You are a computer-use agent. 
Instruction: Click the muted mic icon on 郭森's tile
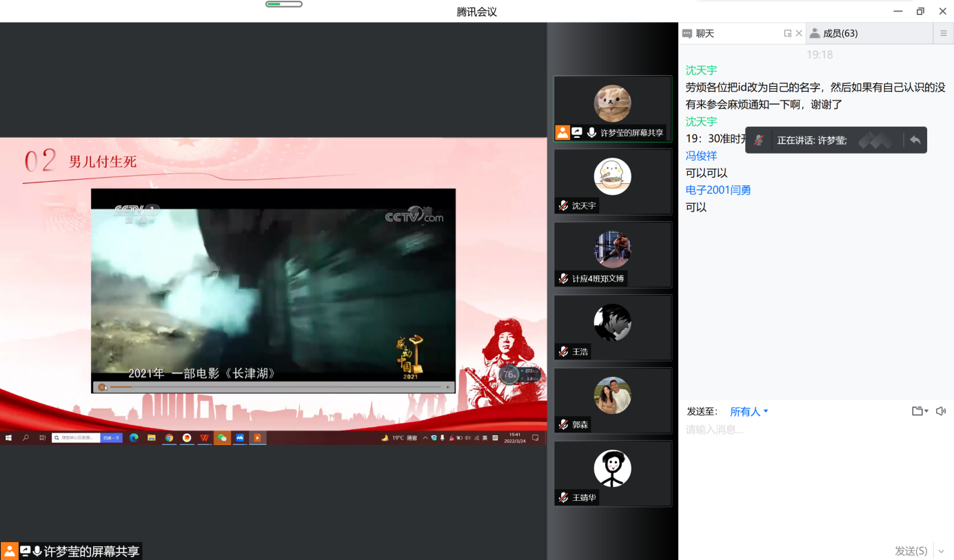click(x=563, y=425)
